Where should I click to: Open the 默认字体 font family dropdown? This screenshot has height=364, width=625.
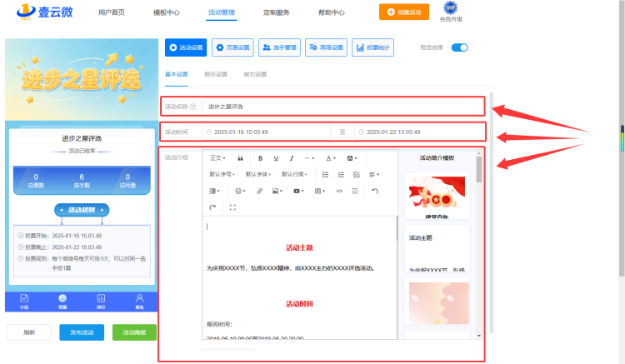click(x=257, y=174)
